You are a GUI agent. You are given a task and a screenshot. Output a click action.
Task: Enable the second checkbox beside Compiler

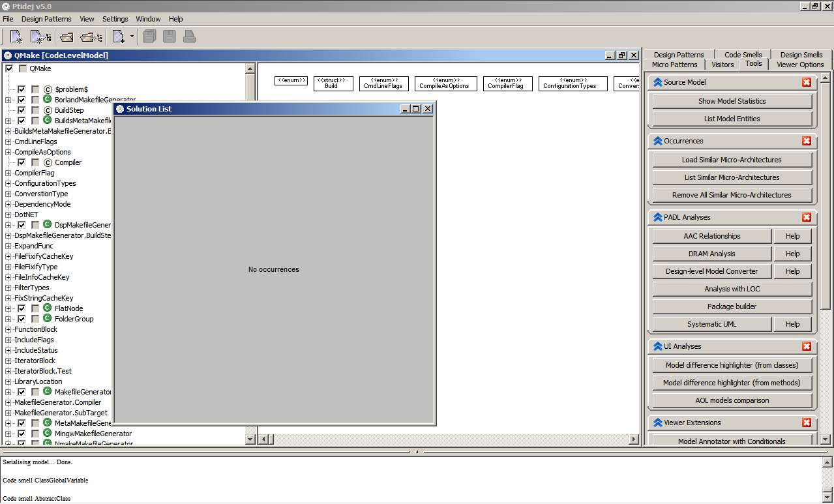[35, 162]
